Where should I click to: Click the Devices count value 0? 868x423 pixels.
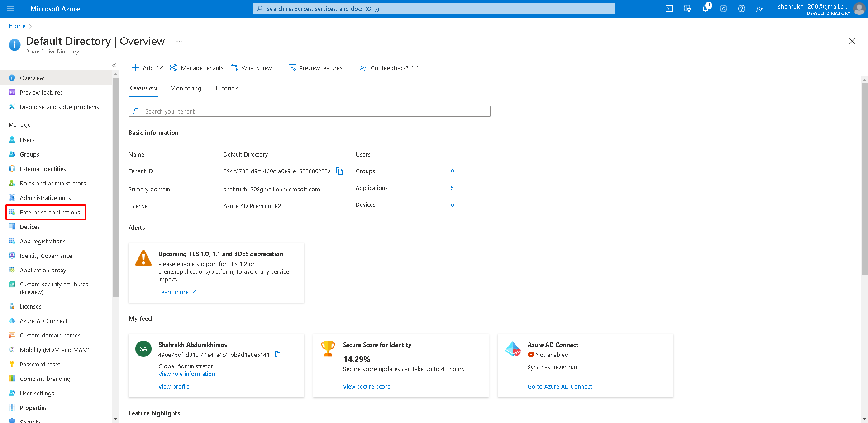tap(452, 204)
